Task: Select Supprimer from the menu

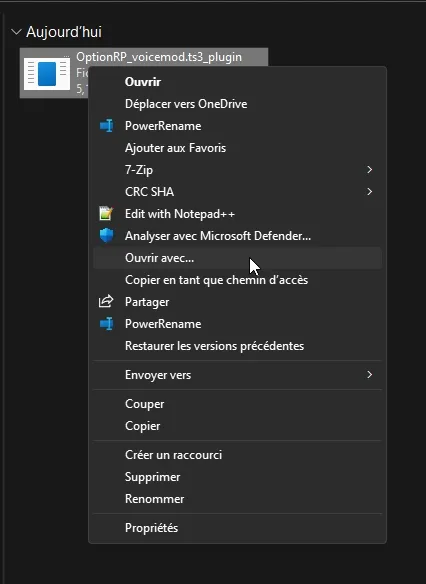Action: tap(237, 477)
